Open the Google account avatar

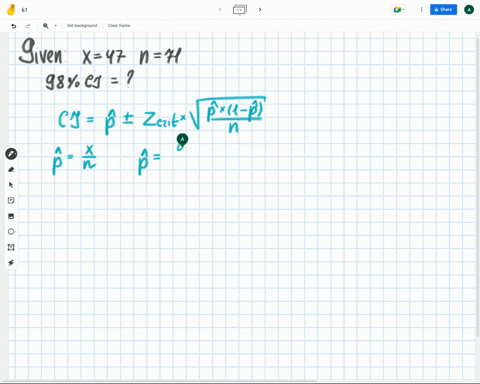point(469,10)
